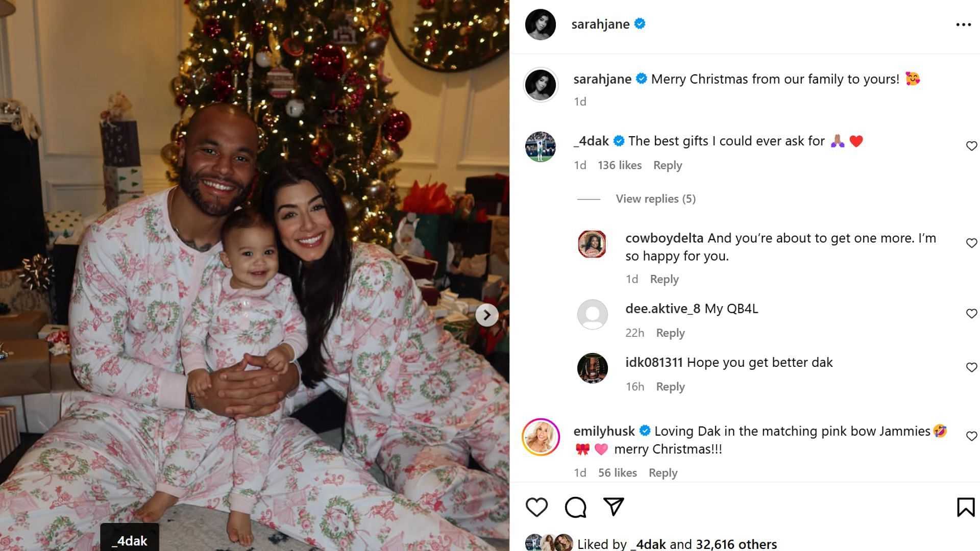Expand View replies (5)

pos(655,198)
